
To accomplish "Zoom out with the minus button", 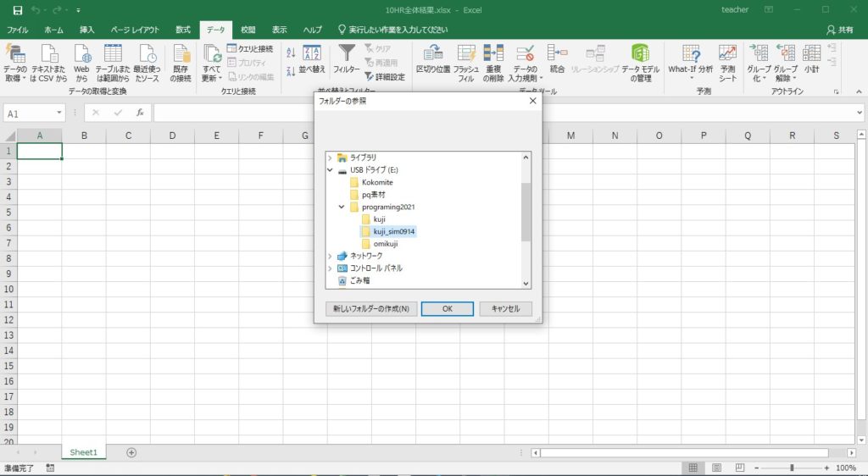I will pos(757,468).
